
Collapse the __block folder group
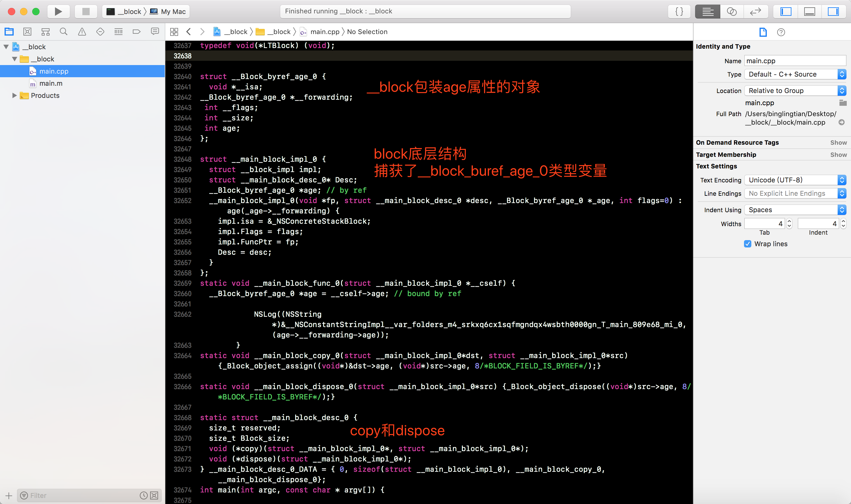[x=15, y=59]
